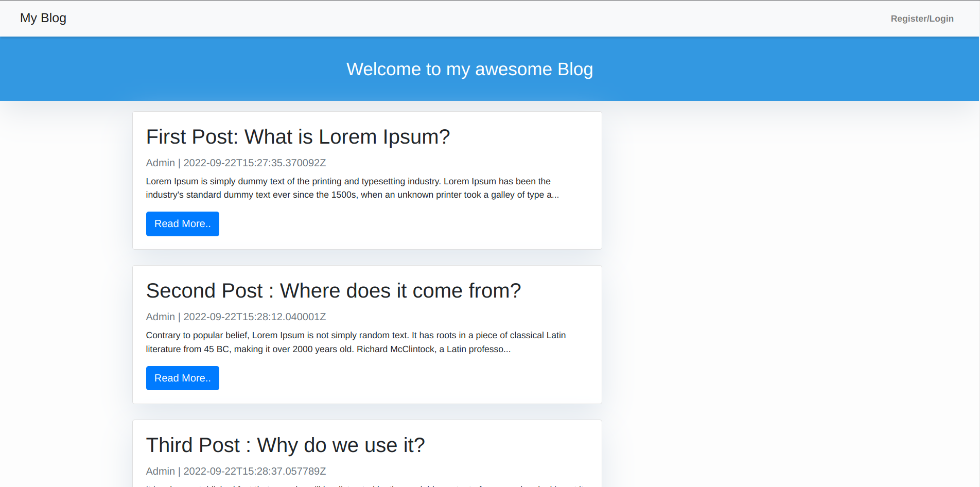Click the Second Post timestamp
Viewport: 980px width, 487px height.
[x=254, y=317]
